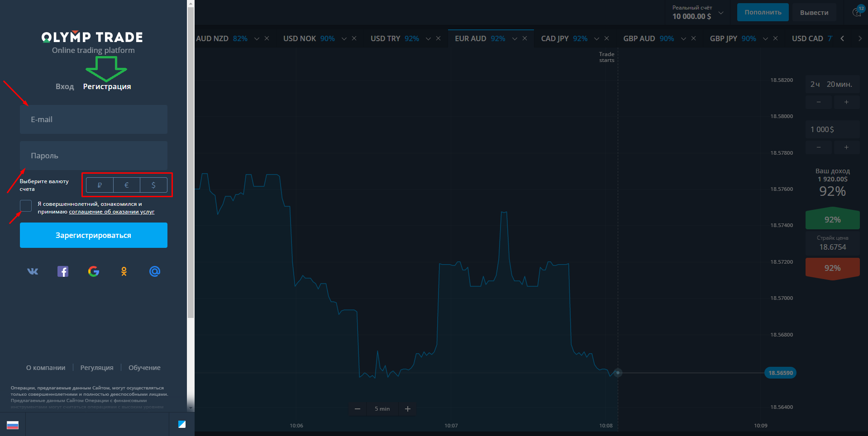Close the USD TRY asset tab

[439, 38]
